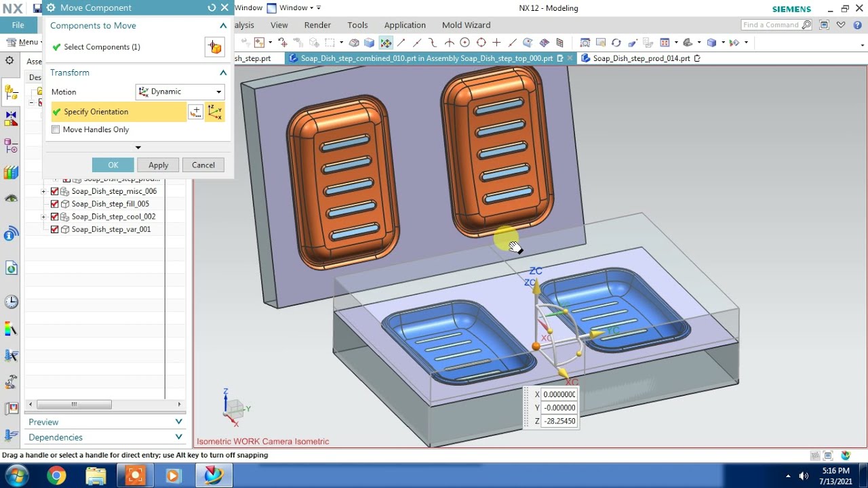868x488 pixels.
Task: Click the intersection plus snap icon
Action: (x=497, y=43)
